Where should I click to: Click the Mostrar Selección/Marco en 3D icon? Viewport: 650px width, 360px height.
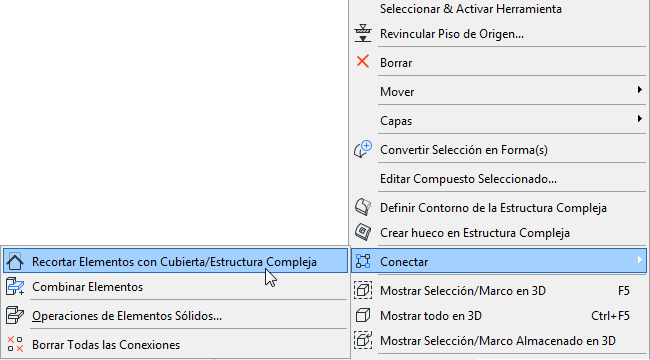[363, 290]
